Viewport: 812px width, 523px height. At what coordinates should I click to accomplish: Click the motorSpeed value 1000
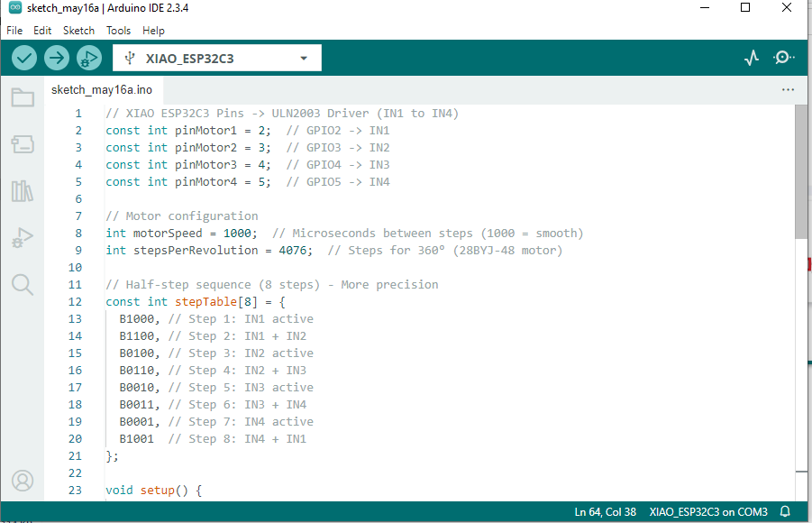[237, 234]
